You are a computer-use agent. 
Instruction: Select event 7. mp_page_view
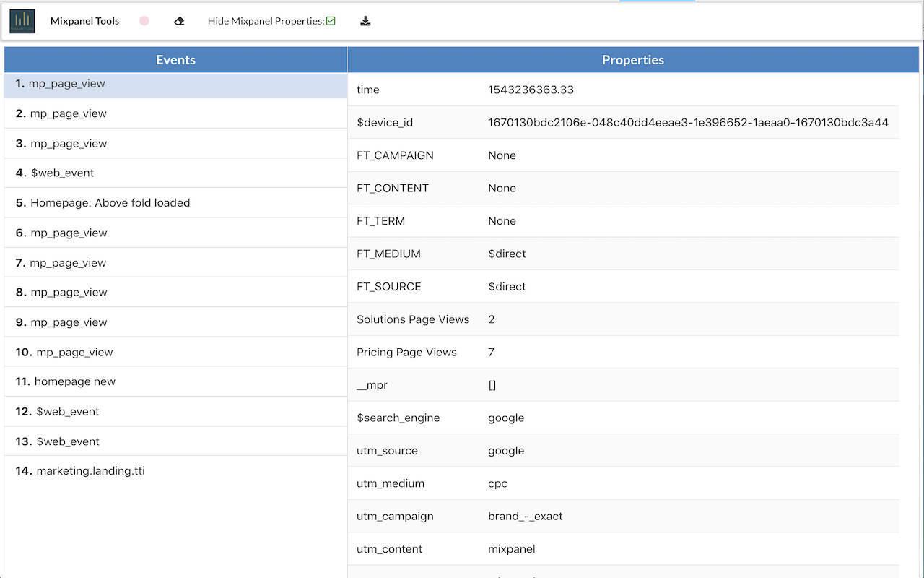click(175, 263)
